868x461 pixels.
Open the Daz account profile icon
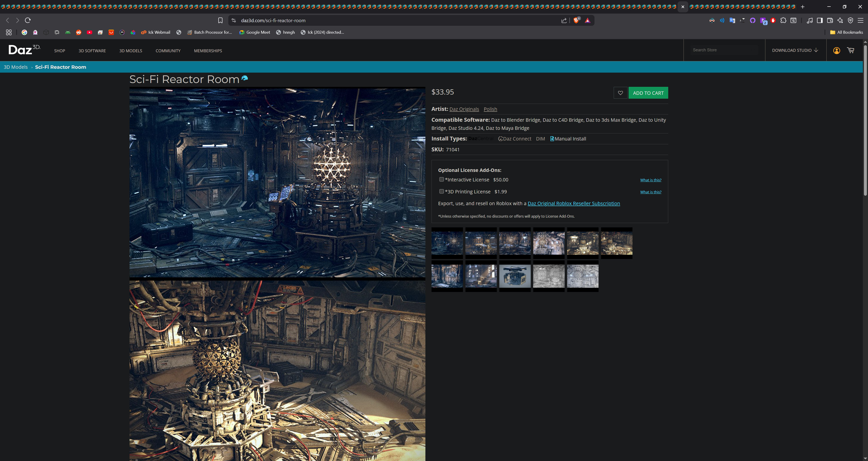837,51
